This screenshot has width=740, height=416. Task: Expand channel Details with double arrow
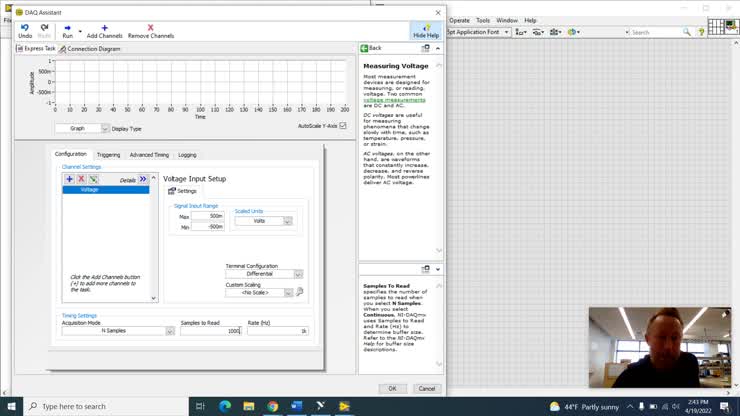143,179
